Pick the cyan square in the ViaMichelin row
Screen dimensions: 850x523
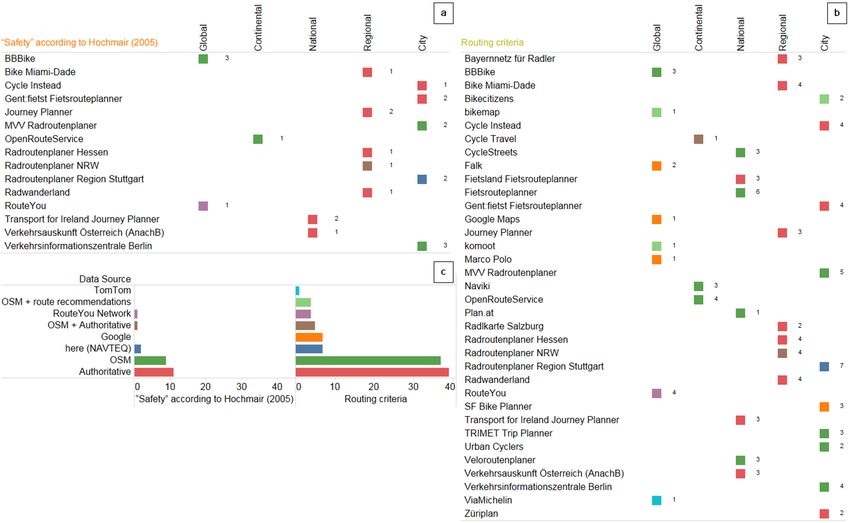click(656, 500)
